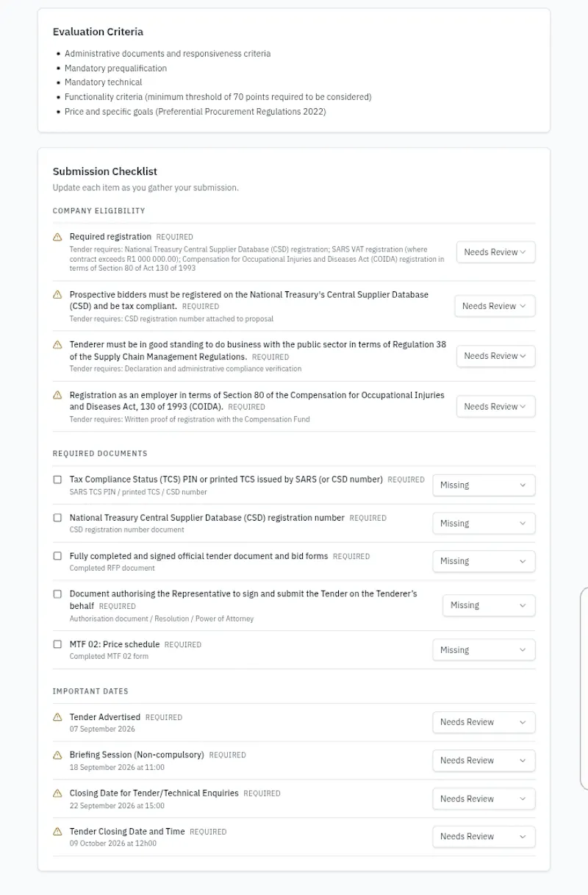Tick the CSD registration number document checkbox
The image size is (588, 895).
click(x=57, y=518)
